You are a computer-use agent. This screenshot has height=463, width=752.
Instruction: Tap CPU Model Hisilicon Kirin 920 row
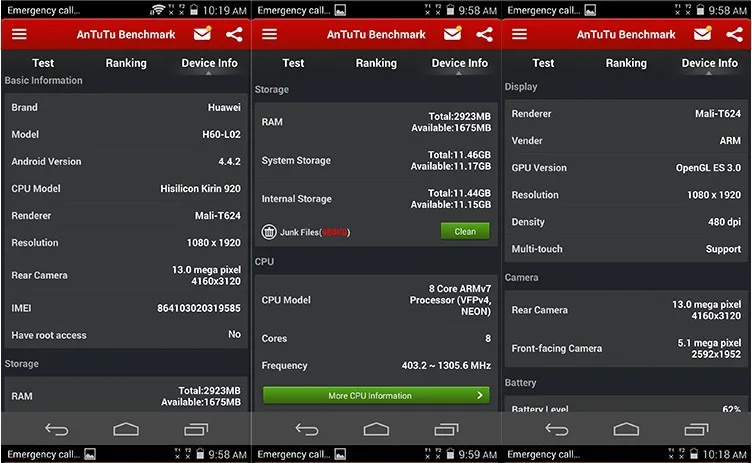click(126, 189)
